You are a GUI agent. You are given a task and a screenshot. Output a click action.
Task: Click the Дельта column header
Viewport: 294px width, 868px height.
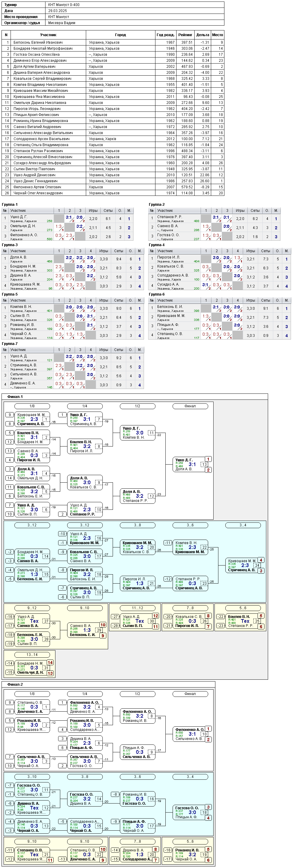(x=202, y=35)
